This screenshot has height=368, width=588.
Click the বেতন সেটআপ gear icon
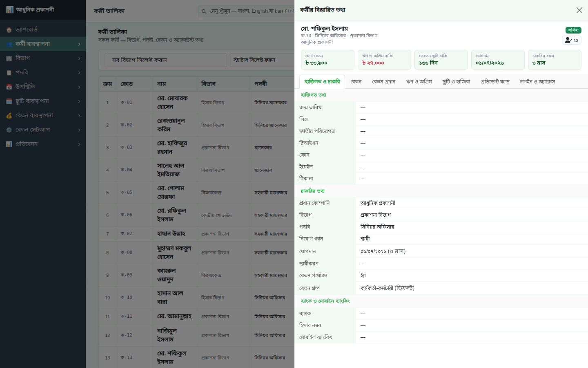(x=9, y=130)
